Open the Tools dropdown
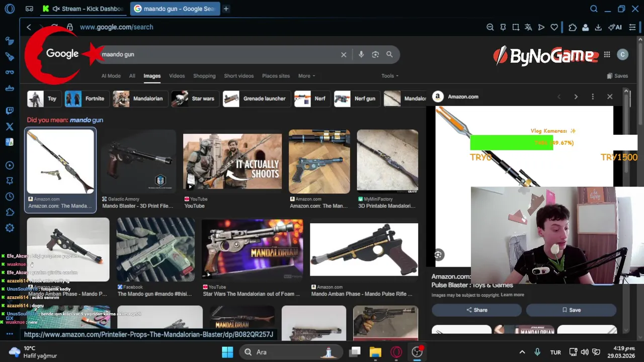The image size is (644, 362). [389, 76]
